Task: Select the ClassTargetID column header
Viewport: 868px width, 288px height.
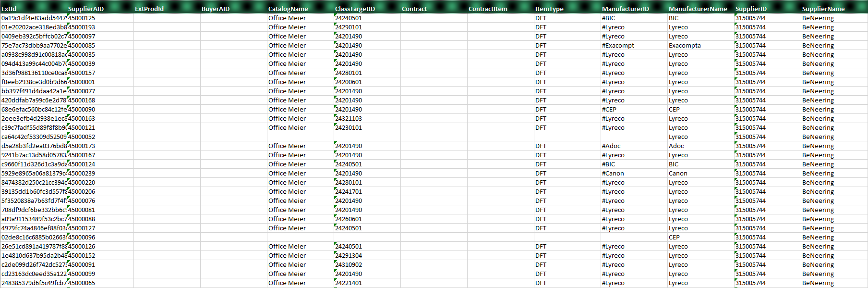Action: [355, 9]
